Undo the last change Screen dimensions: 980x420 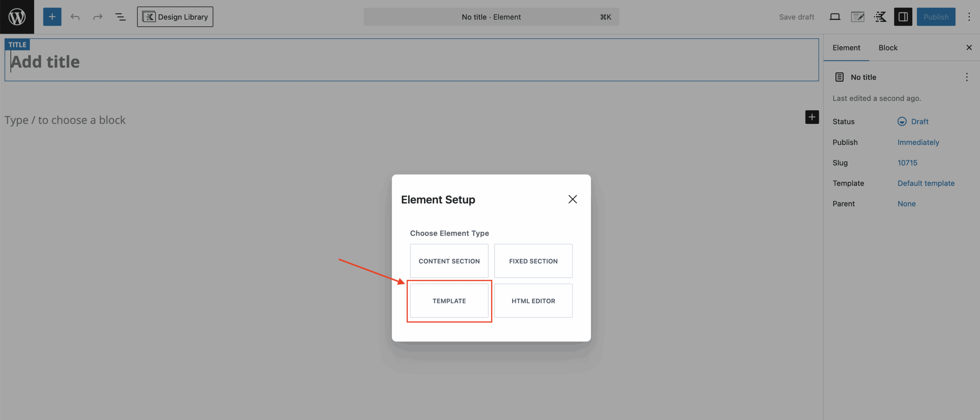[x=75, y=16]
